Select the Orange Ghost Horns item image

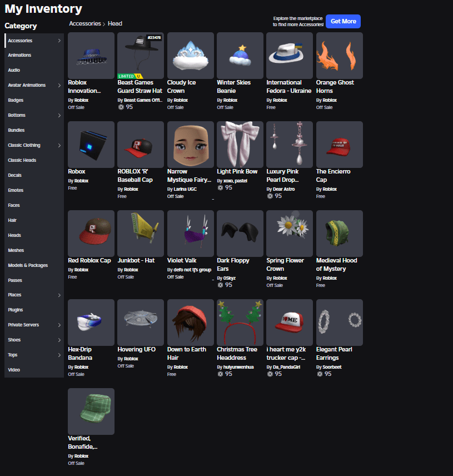(x=340, y=56)
